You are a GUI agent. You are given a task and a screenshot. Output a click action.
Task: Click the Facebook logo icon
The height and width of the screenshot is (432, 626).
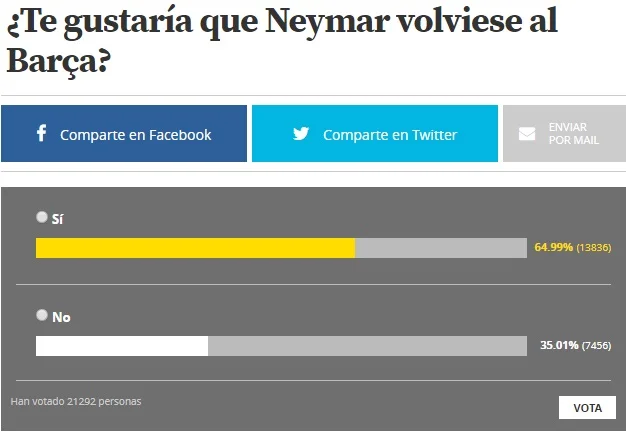pyautogui.click(x=41, y=133)
